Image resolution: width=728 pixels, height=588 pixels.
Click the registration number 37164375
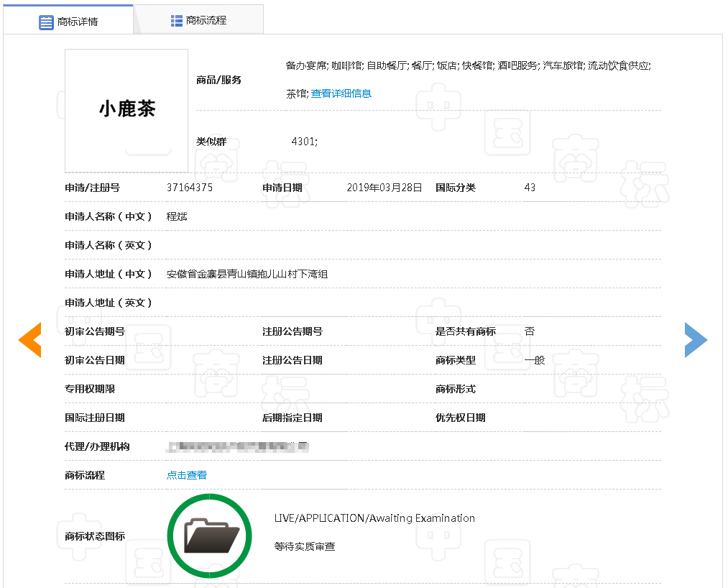tap(190, 188)
